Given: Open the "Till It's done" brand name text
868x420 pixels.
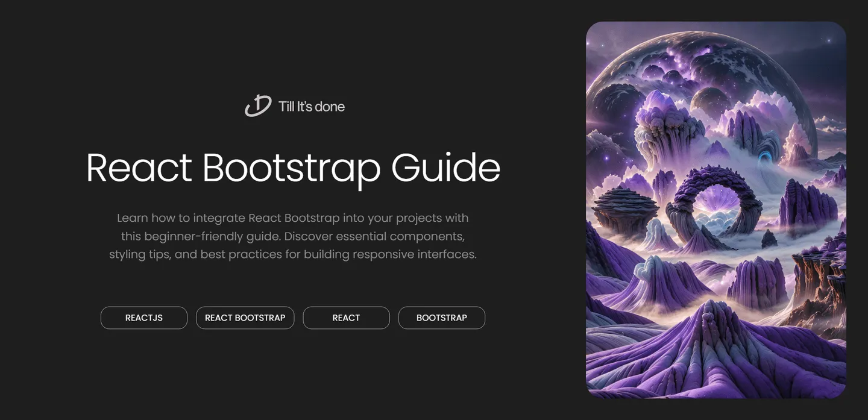Looking at the screenshot, I should tap(312, 107).
